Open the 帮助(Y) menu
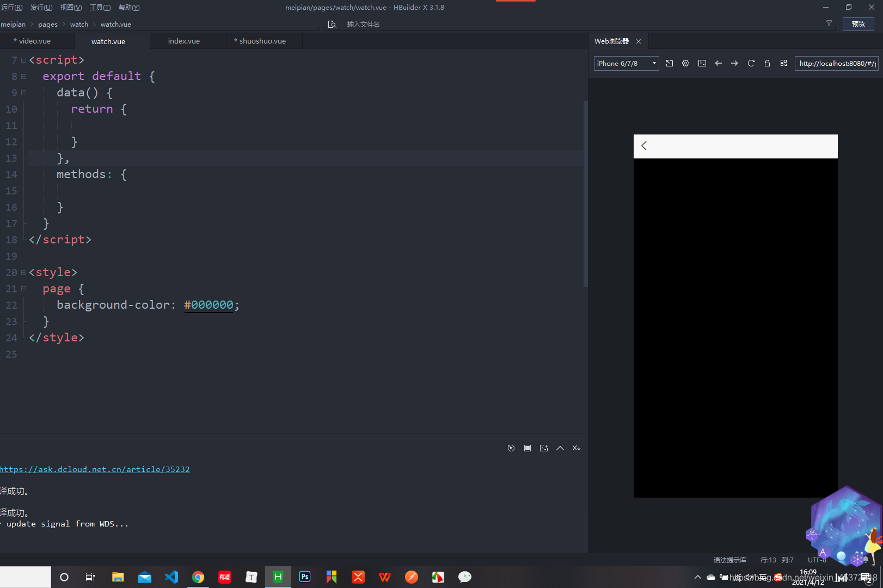 [129, 7]
